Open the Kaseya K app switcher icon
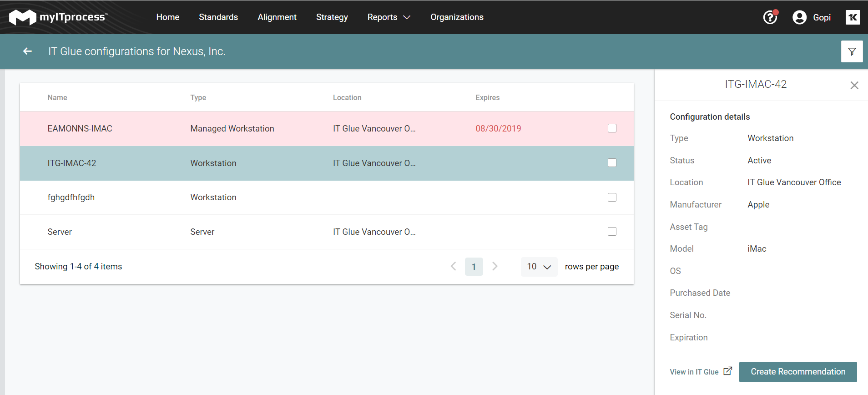The width and height of the screenshot is (868, 395). tap(853, 17)
